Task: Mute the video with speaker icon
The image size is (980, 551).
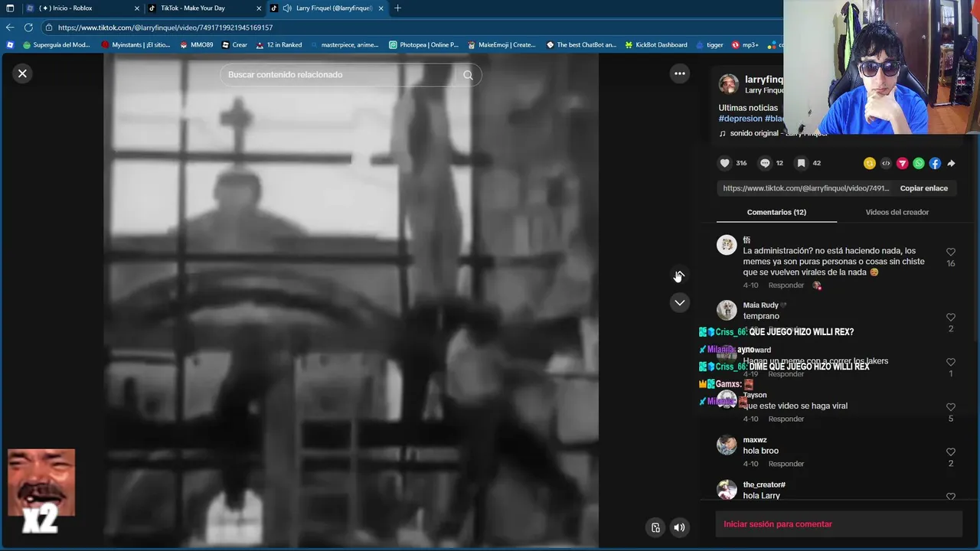Action: click(x=679, y=527)
